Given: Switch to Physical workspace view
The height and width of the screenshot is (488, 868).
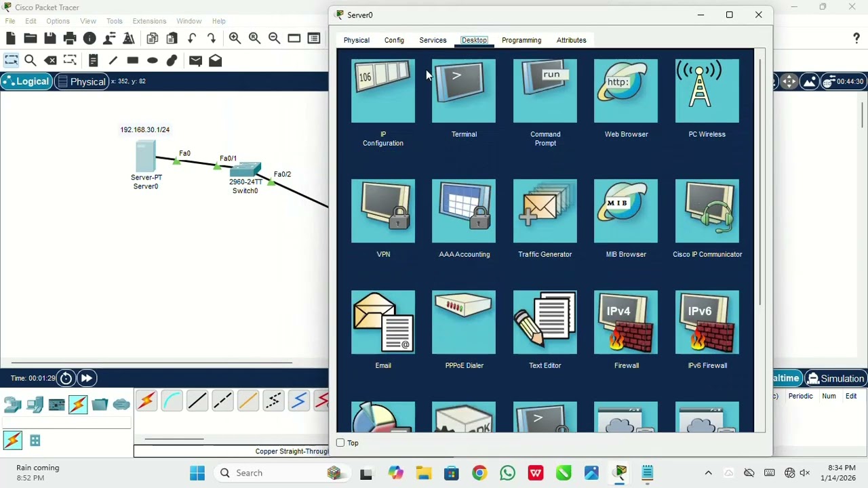Looking at the screenshot, I should pyautogui.click(x=82, y=81).
